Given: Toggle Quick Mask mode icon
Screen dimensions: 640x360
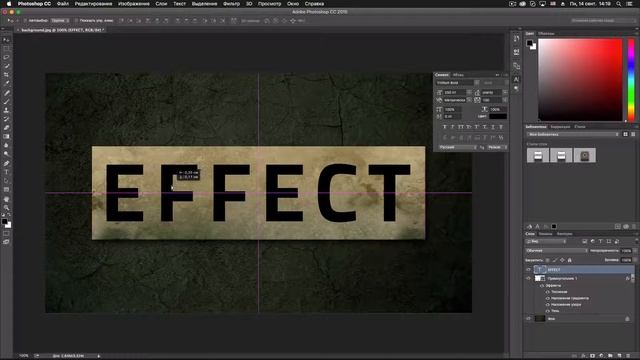Looking at the screenshot, I should (6, 233).
